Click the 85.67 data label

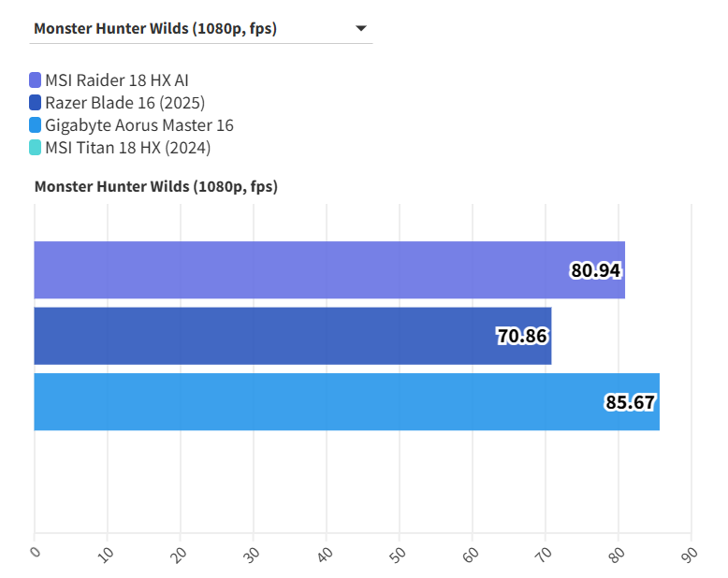tap(630, 402)
